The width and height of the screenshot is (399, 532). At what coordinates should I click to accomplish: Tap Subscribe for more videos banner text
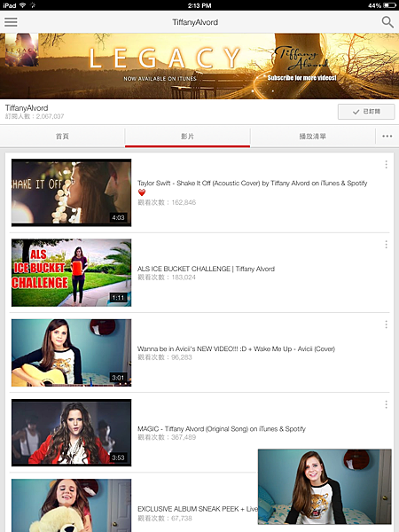[302, 78]
